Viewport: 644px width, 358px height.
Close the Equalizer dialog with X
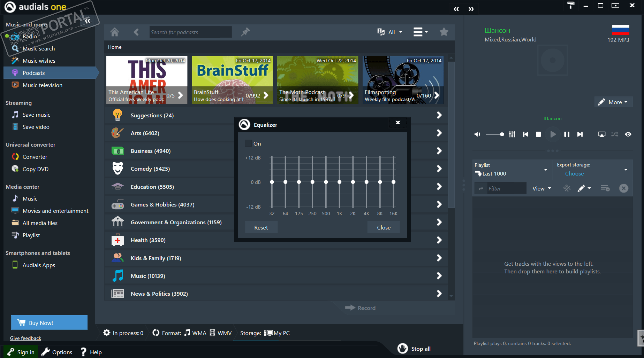(398, 123)
